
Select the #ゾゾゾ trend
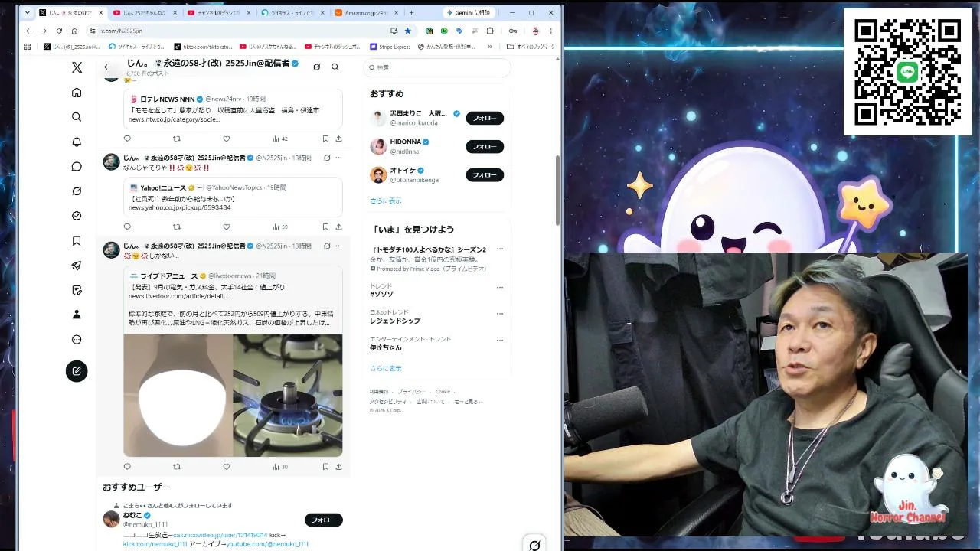coord(381,294)
